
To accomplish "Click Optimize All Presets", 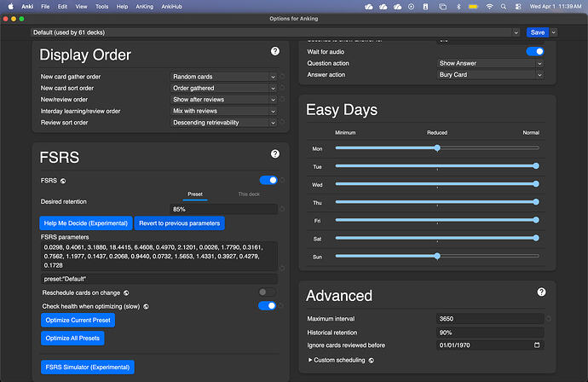I will 72,339.
